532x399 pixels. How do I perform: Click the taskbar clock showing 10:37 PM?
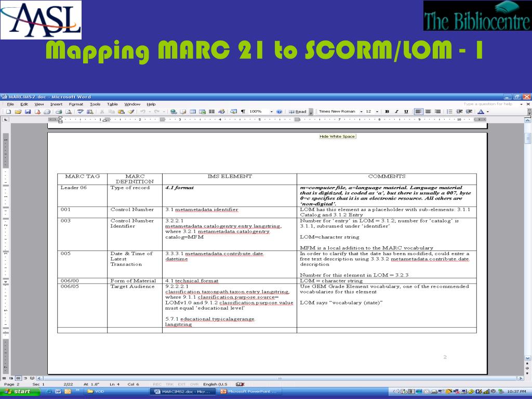click(516, 392)
